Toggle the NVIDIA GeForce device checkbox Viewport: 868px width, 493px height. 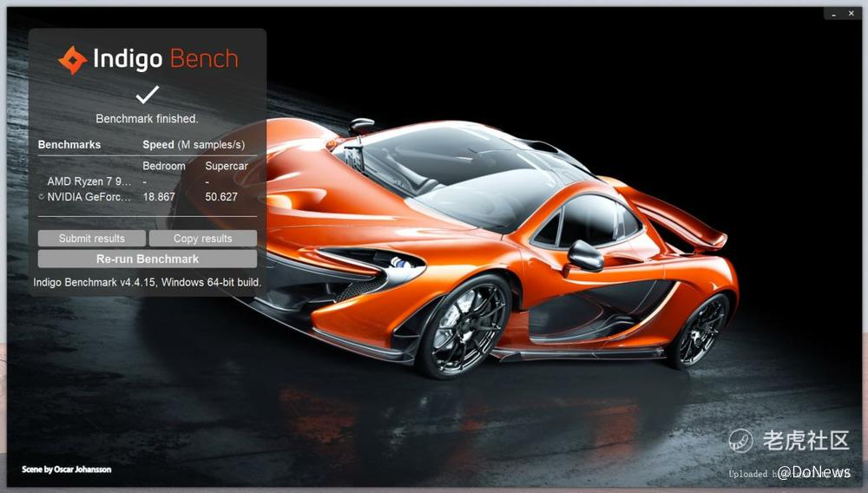click(x=42, y=197)
